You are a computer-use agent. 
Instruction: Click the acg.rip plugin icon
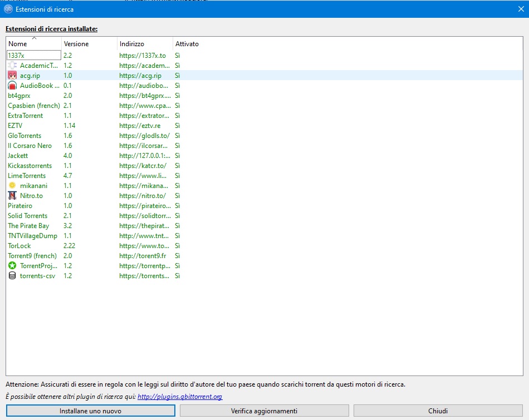[x=12, y=76]
